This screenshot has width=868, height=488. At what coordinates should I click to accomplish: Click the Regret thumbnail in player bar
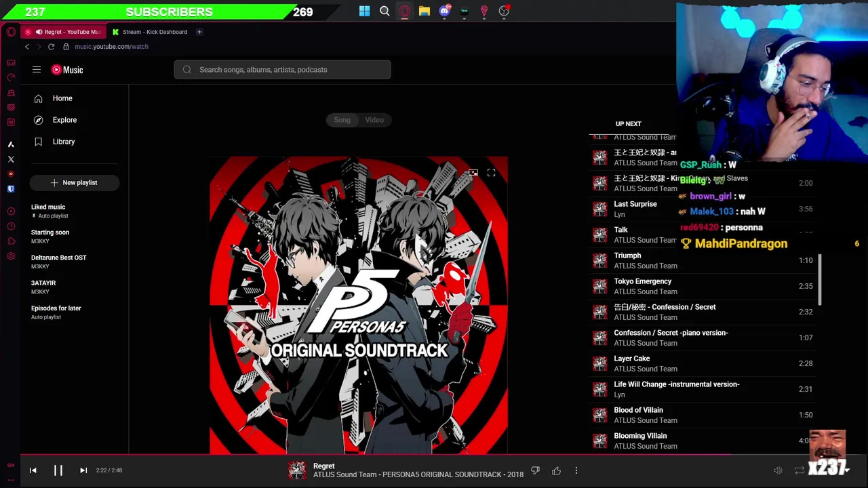coord(296,470)
